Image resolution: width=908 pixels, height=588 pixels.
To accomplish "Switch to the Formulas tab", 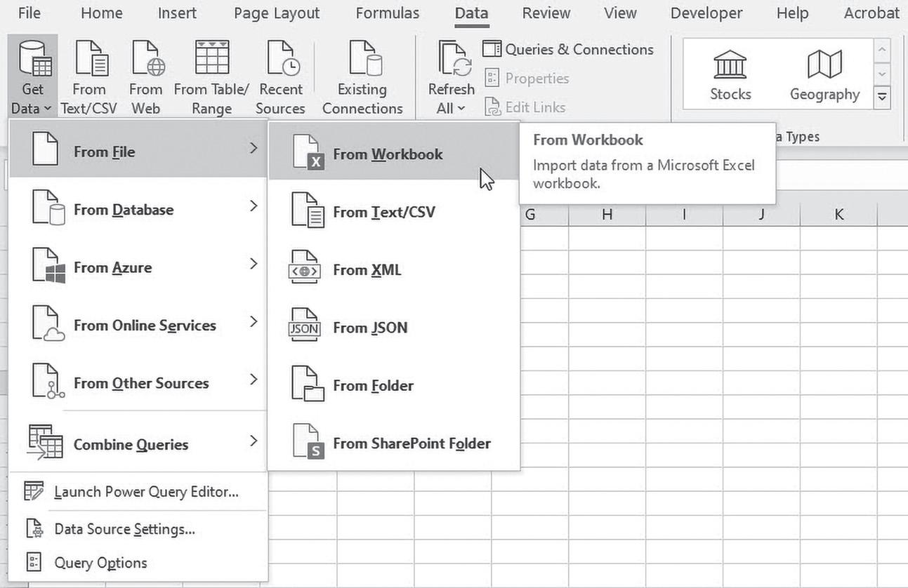I will click(388, 13).
